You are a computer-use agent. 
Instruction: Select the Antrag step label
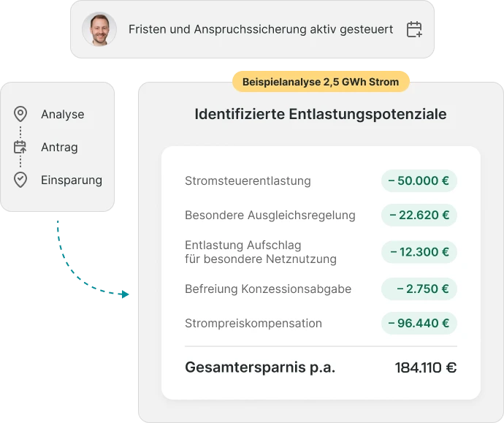click(60, 148)
